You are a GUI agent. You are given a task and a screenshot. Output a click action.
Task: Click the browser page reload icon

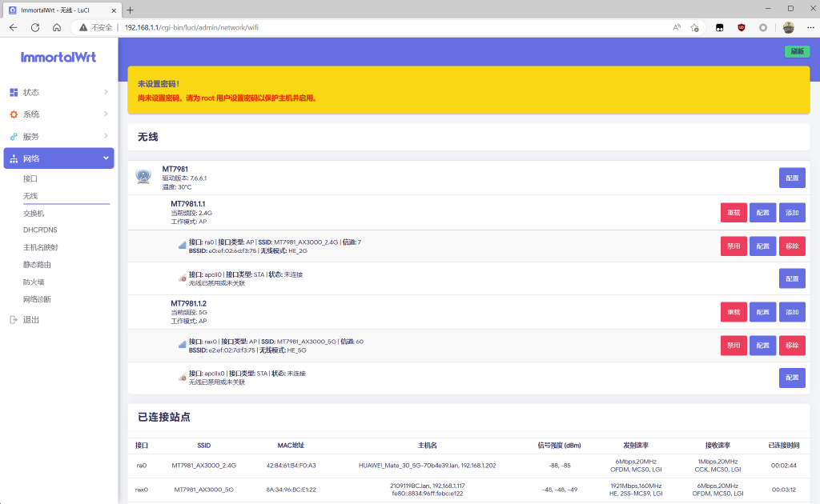[34, 26]
